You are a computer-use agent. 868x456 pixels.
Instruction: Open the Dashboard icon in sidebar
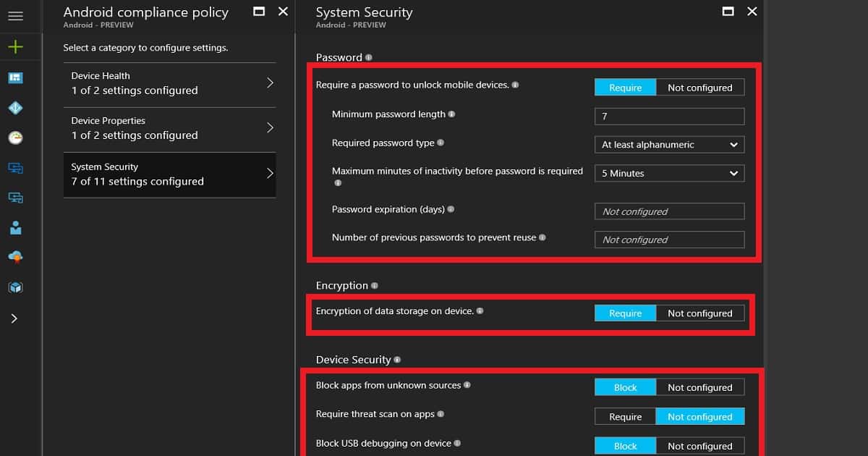(15, 77)
